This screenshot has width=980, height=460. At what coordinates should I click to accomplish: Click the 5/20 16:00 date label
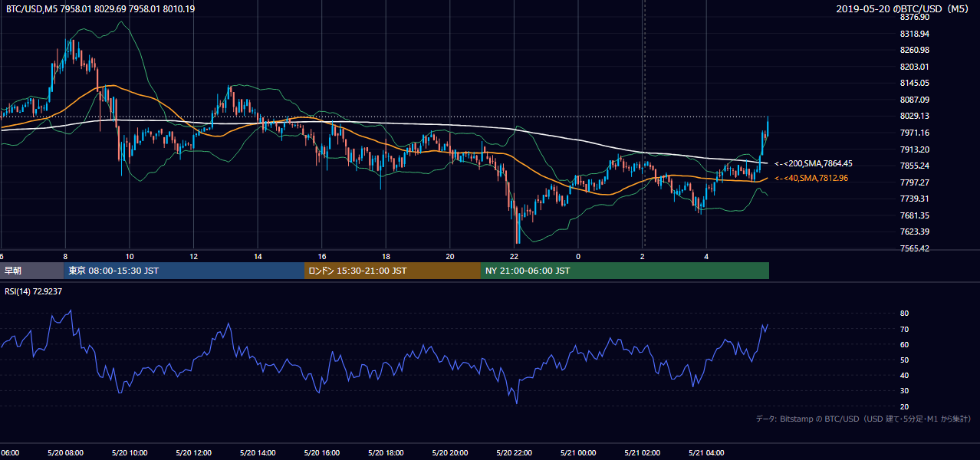pos(321,452)
